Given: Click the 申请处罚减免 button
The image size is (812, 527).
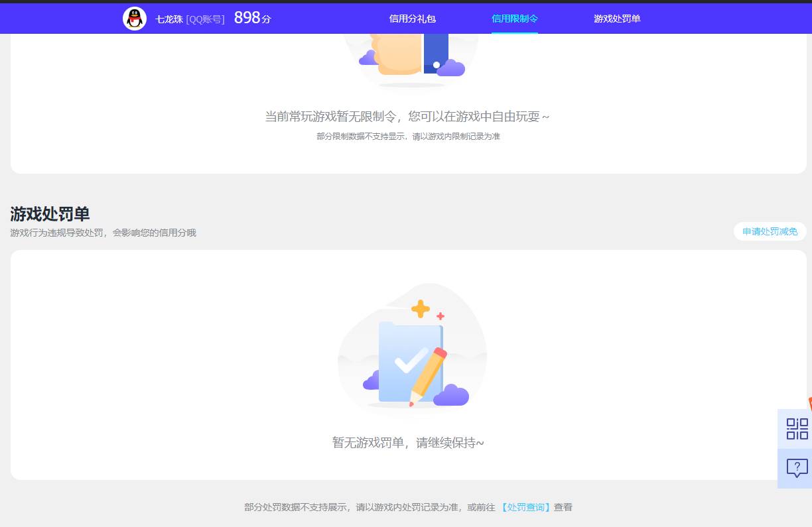Looking at the screenshot, I should pos(769,231).
